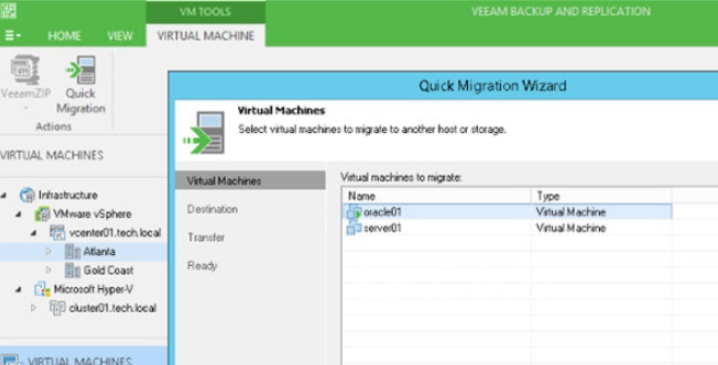Click the Atlanta datacenter icon
The width and height of the screenshot is (718, 365).
coord(72,251)
